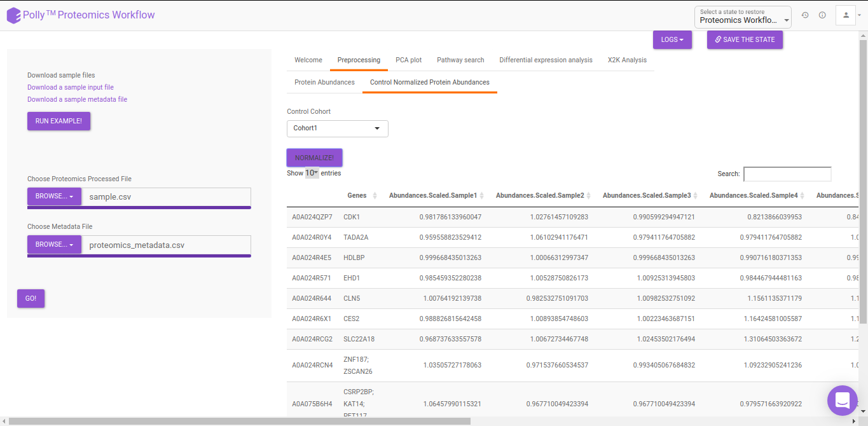Sort table by Genes column

pyautogui.click(x=362, y=195)
